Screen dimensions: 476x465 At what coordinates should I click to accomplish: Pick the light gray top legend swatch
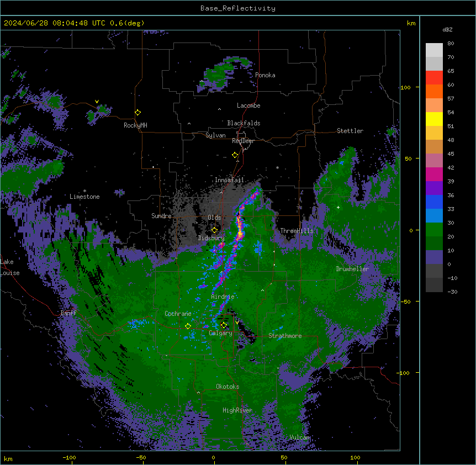point(434,50)
